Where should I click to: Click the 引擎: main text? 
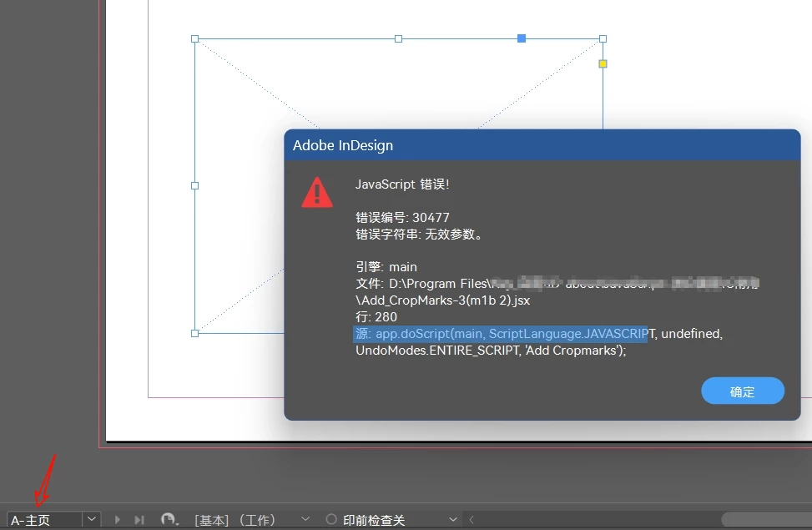[386, 267]
